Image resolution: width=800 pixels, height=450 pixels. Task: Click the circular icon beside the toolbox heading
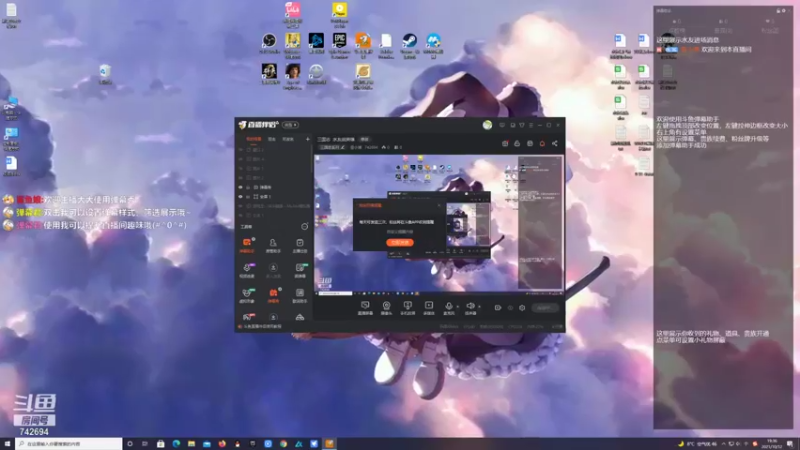305,226
